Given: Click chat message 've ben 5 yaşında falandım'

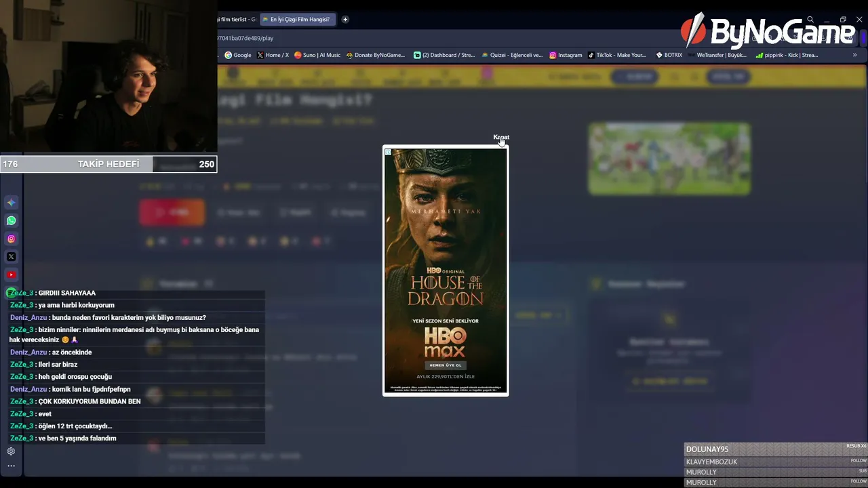Looking at the screenshot, I should [77, 439].
